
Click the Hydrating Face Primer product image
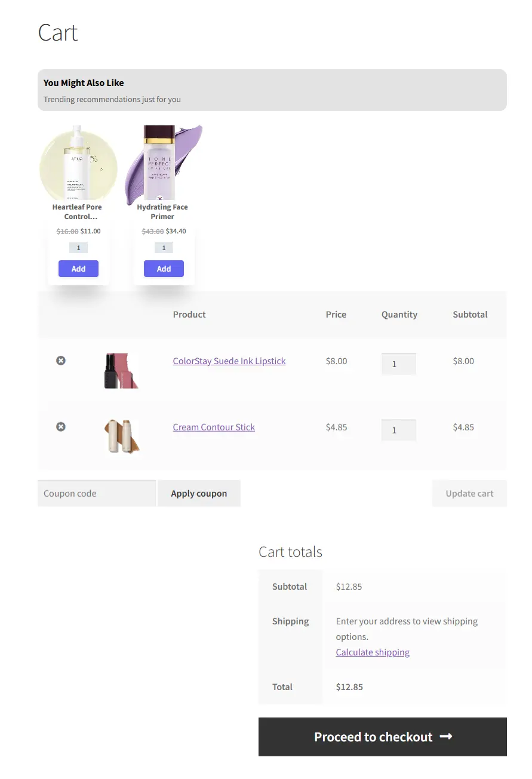tap(164, 162)
